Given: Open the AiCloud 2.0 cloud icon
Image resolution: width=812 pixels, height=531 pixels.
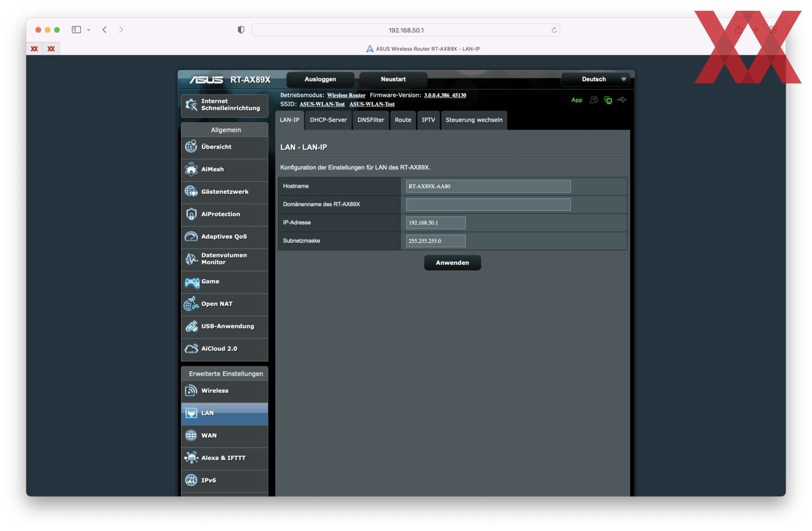Looking at the screenshot, I should pyautogui.click(x=191, y=348).
